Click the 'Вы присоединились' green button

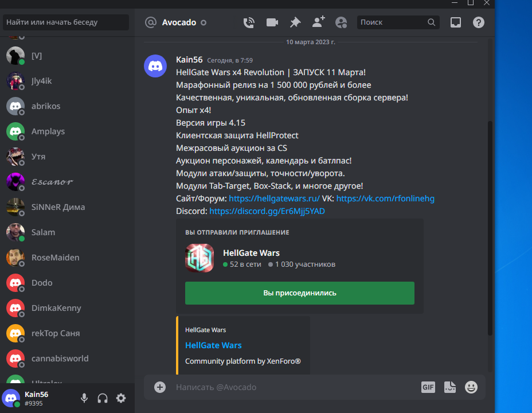coord(300,293)
